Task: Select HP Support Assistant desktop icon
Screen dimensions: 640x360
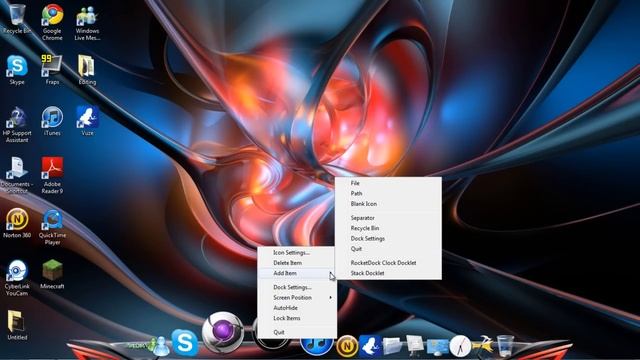Action: 17,124
